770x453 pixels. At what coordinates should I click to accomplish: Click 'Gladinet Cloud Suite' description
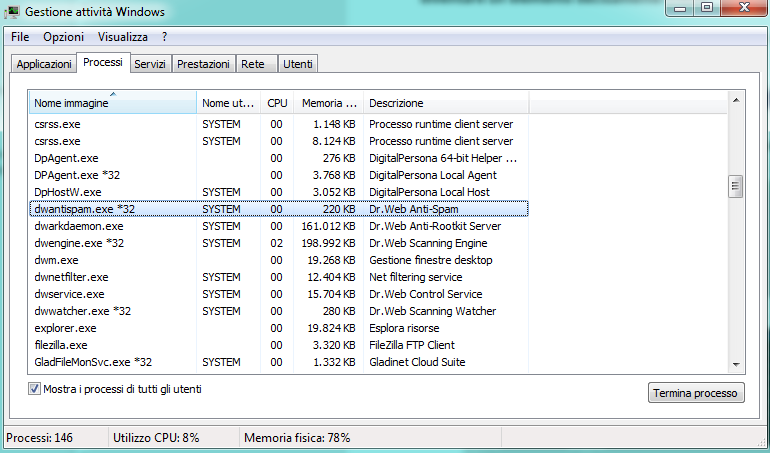point(417,362)
